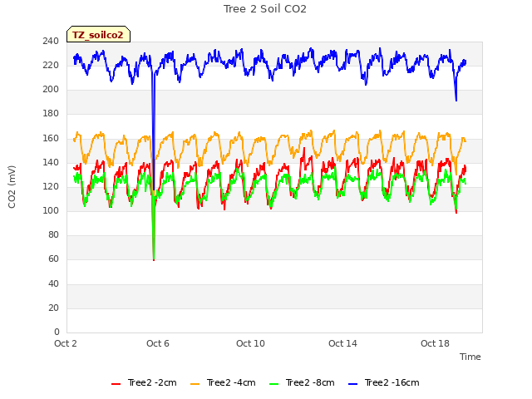532x399 pixels.
Task: Click the Time x-axis title
Action: [470, 357]
